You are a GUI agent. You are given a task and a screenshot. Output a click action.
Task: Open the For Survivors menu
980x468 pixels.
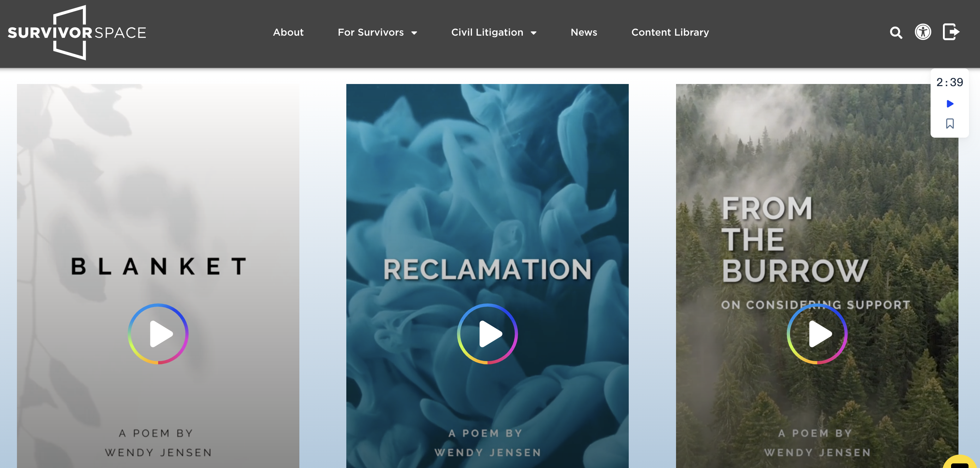tap(371, 32)
